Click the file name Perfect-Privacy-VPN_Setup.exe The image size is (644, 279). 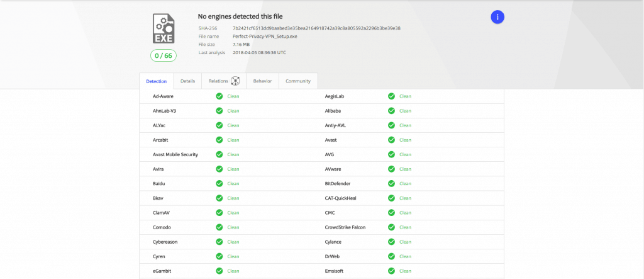[265, 36]
